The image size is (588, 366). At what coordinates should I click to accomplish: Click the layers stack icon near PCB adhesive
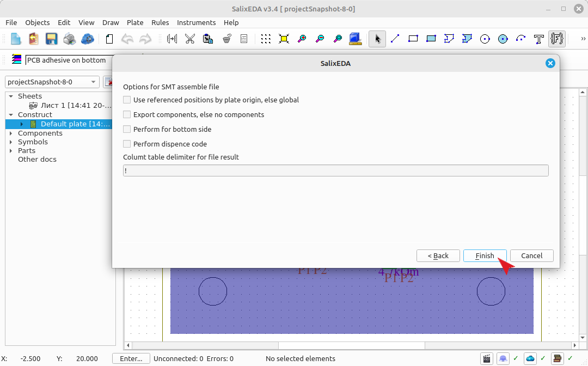click(16, 59)
